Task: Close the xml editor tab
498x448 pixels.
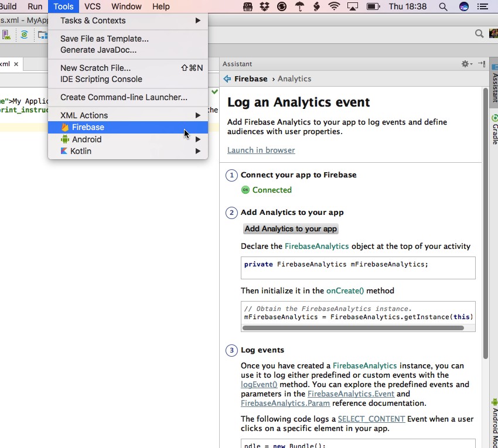Action: click(x=16, y=64)
